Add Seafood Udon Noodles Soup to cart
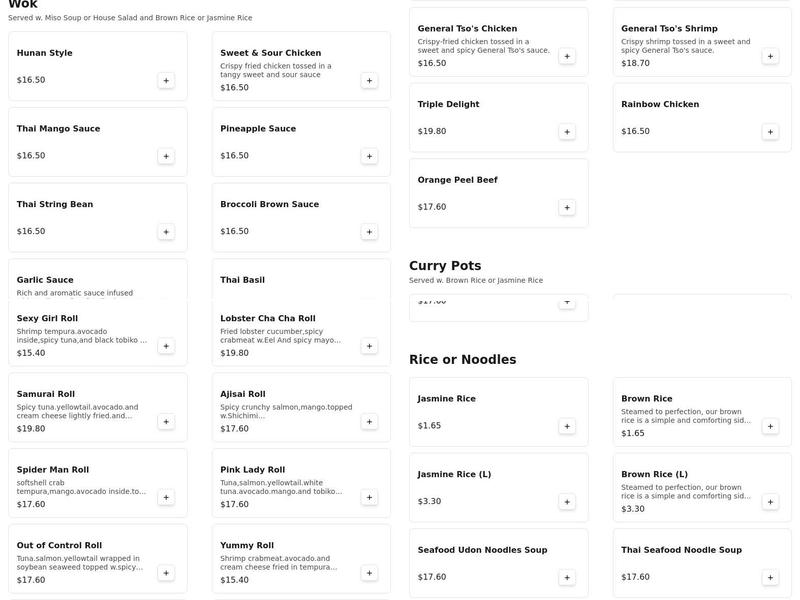Image resolution: width=800 pixels, height=600 pixels. (x=567, y=575)
